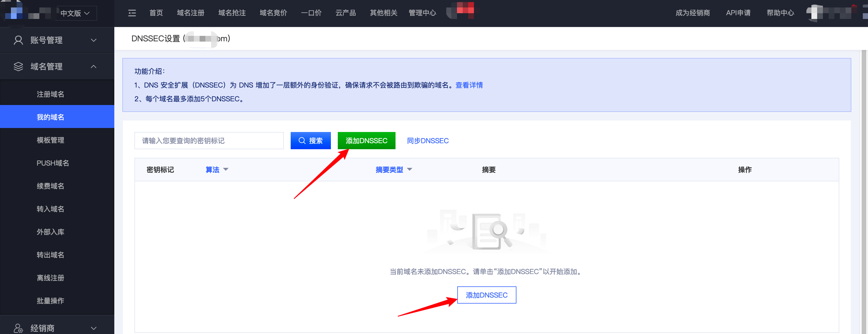Select 续费域名 in the sidebar

click(x=57, y=186)
